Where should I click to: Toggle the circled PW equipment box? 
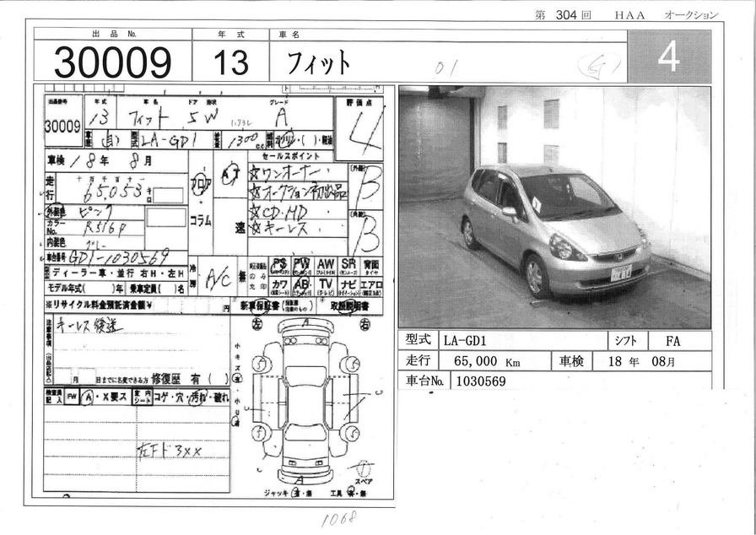302,266
